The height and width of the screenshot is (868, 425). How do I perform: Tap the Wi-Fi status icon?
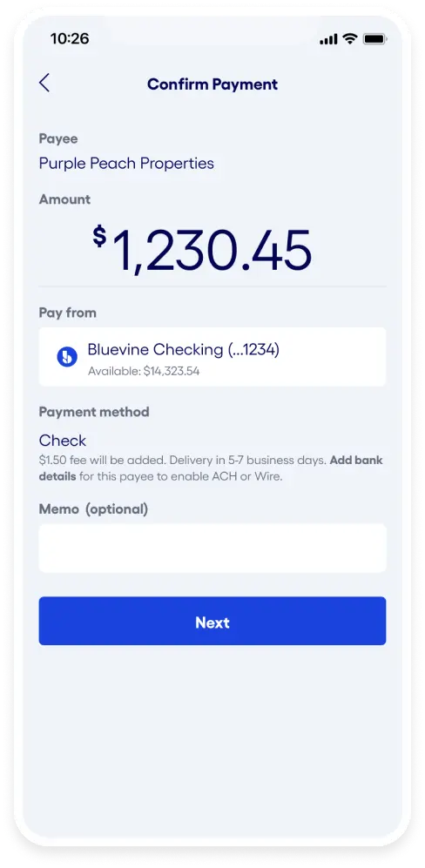pos(349,39)
